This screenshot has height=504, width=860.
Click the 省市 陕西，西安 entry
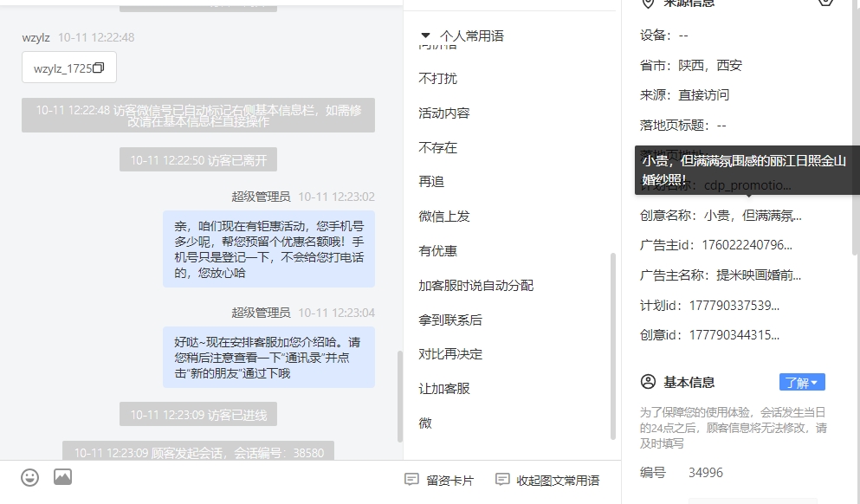(x=690, y=65)
